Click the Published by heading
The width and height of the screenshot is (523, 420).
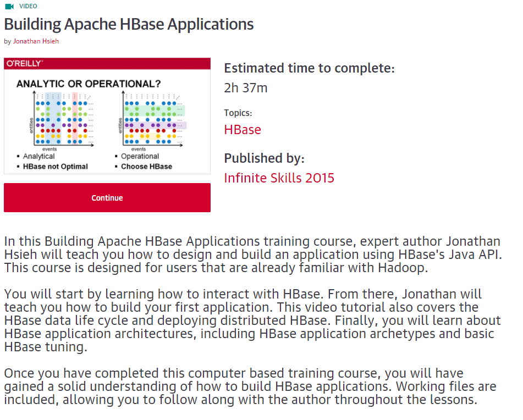[x=265, y=158]
